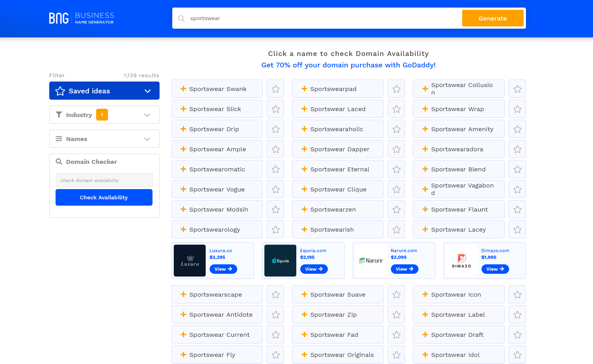
Task: Star the Sportswear Slick name
Action: coord(275,109)
